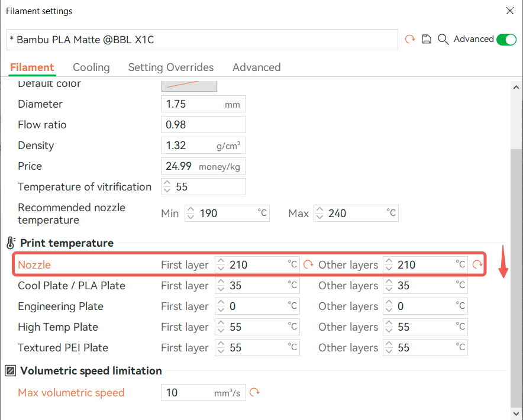
Task: Edit Nozzle Other layers temperature
Action: point(425,265)
